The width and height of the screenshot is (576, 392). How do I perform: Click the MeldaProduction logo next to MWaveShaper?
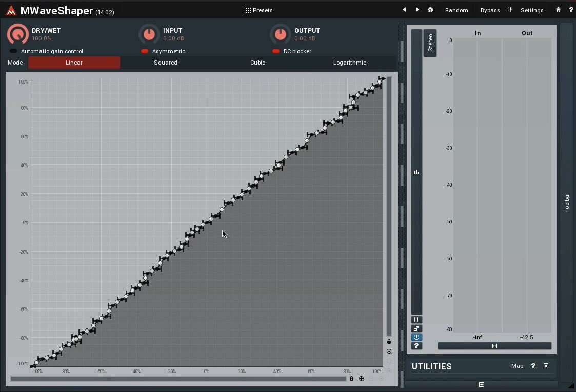tap(11, 11)
